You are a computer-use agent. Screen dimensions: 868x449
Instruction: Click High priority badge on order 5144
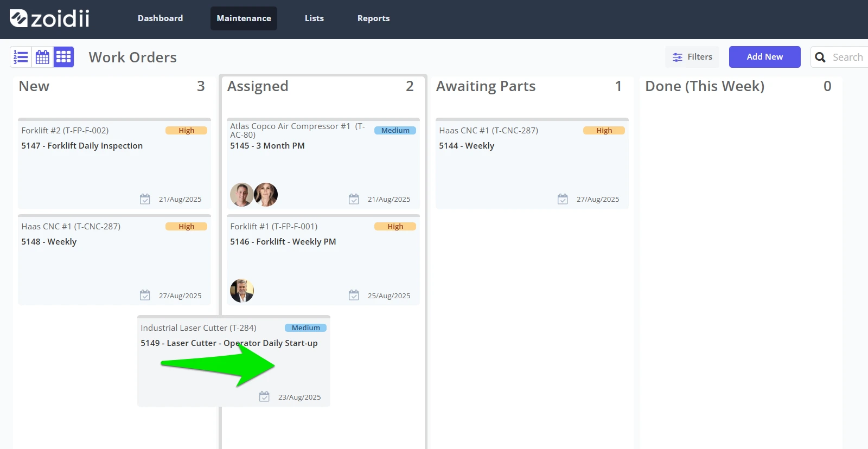(604, 131)
